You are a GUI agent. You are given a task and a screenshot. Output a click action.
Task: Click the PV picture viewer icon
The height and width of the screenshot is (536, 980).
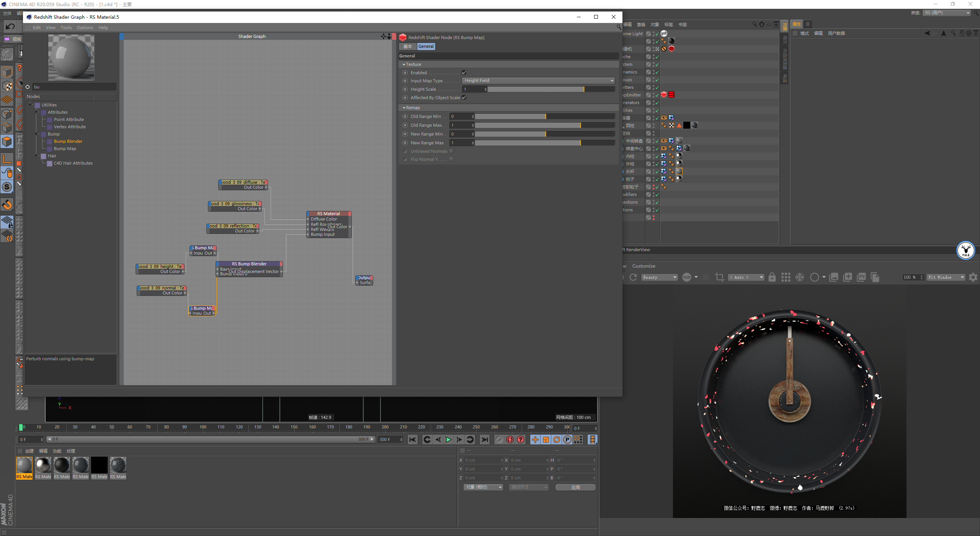861,277
